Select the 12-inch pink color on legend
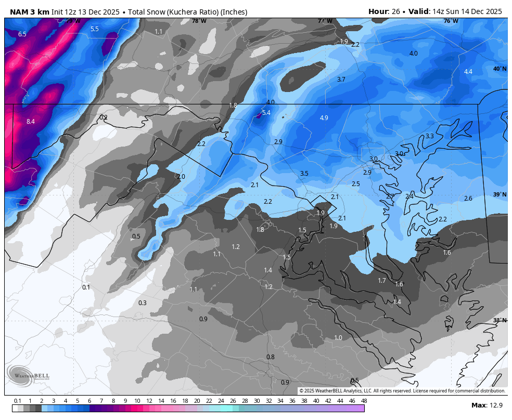Image resolution: width=512 pixels, height=420 pixels. [x=149, y=409]
